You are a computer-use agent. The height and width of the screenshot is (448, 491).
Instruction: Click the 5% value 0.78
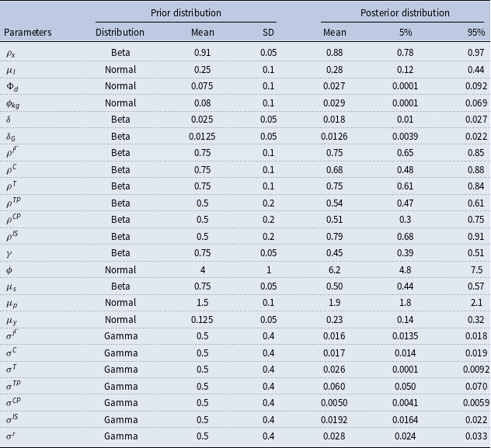pos(406,52)
